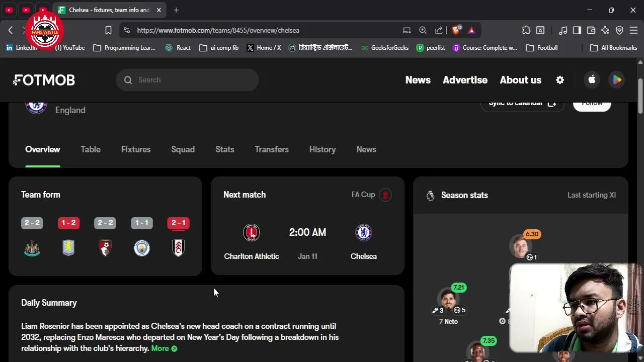
Task: Open the 1-1 Manchester City result
Action: (x=142, y=223)
